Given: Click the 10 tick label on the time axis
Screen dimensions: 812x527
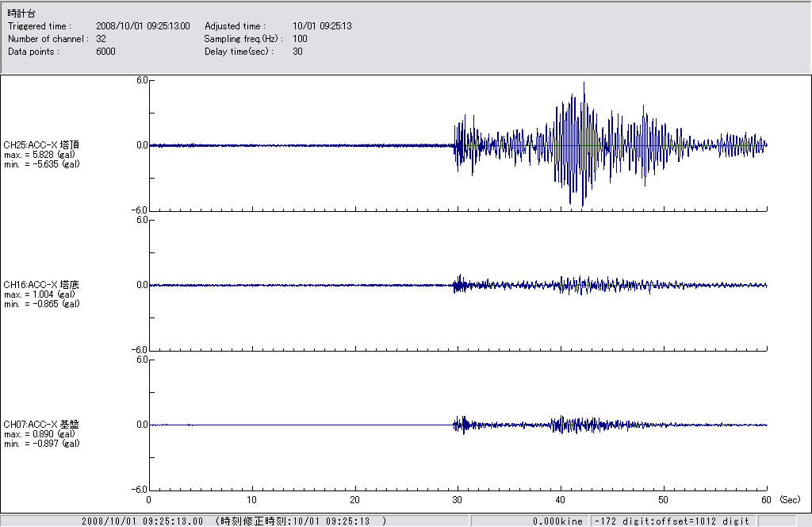Looking at the screenshot, I should (x=252, y=501).
